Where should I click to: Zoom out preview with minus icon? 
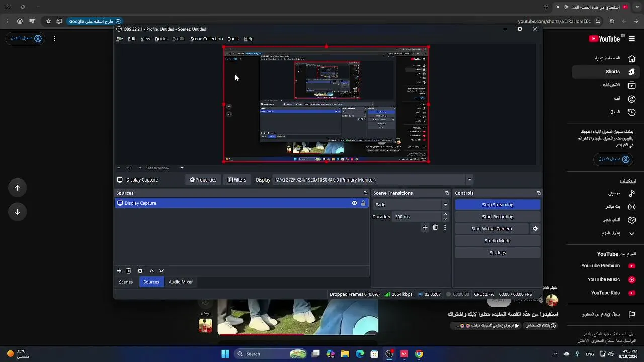[119, 168]
